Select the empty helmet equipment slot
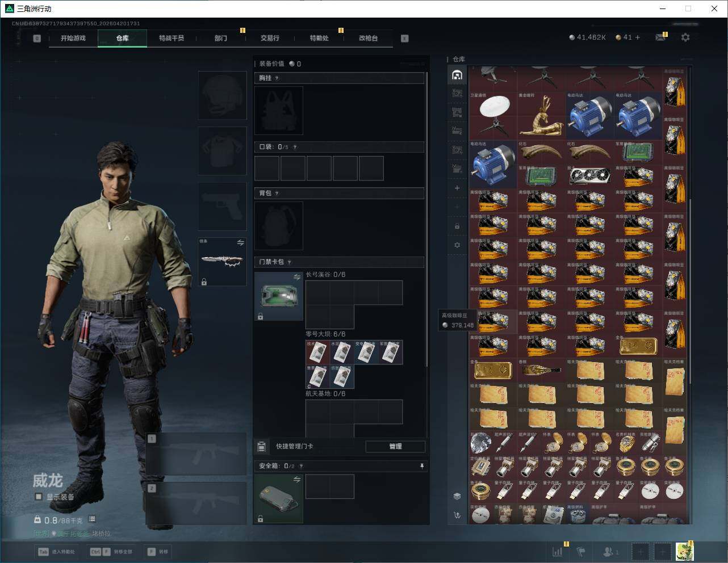 pos(223,95)
